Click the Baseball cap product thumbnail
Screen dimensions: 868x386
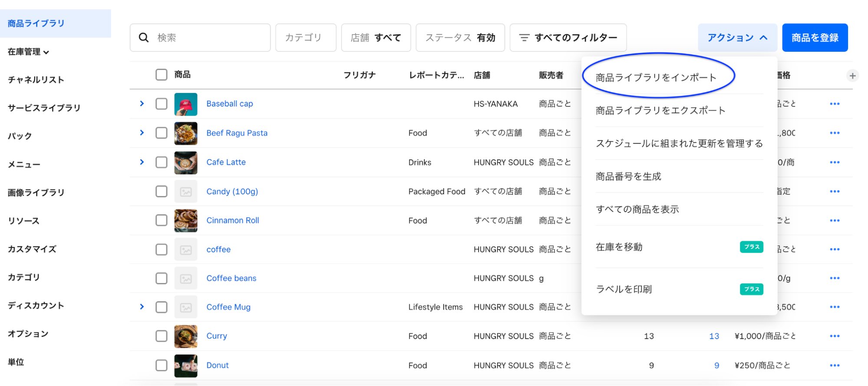(x=186, y=104)
